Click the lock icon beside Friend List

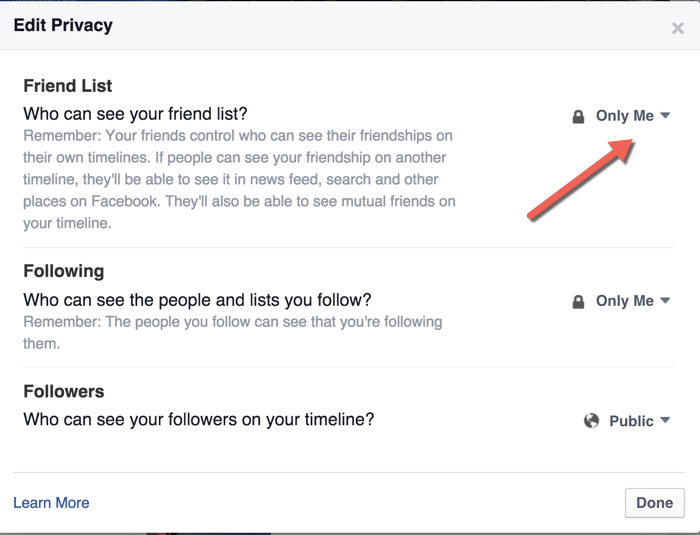578,117
